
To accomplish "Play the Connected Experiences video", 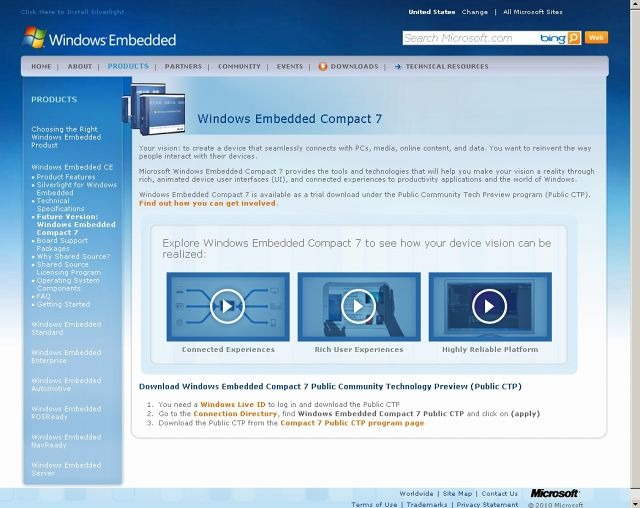I will pyautogui.click(x=227, y=306).
